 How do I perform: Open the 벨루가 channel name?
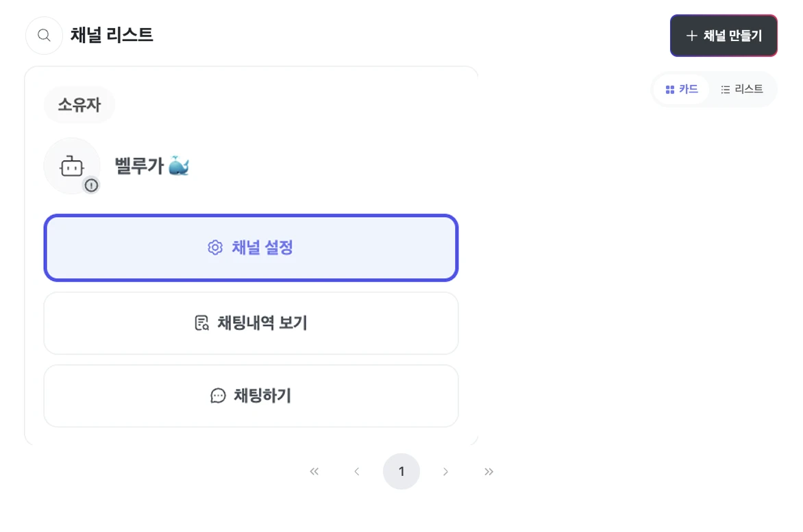coord(139,166)
